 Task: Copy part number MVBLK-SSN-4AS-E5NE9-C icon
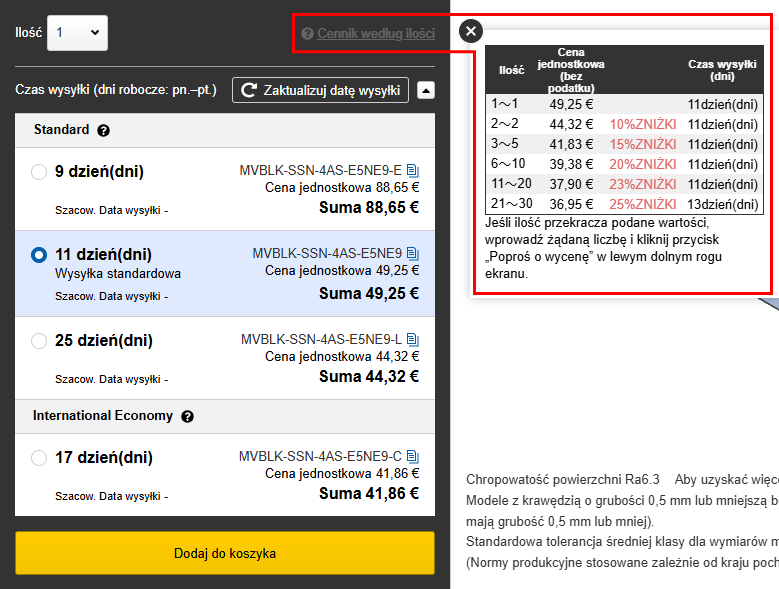tap(413, 456)
